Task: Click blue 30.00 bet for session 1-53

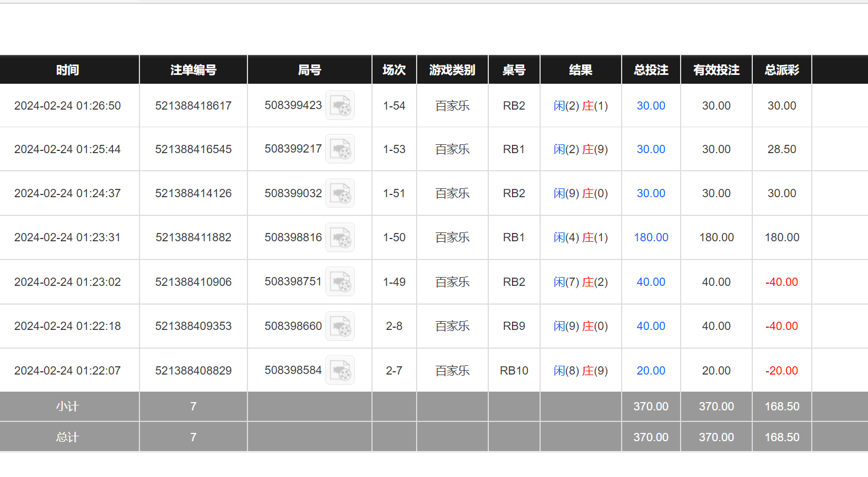Action: (651, 149)
